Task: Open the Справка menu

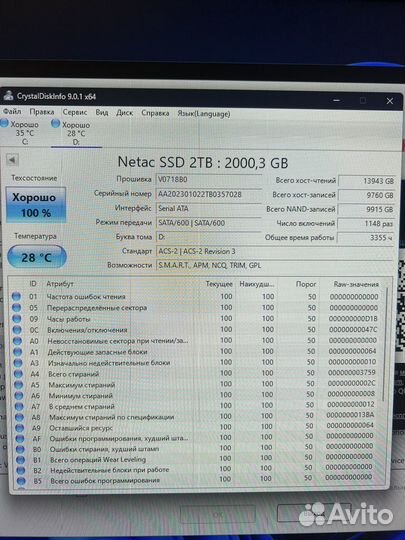Action: (155, 113)
